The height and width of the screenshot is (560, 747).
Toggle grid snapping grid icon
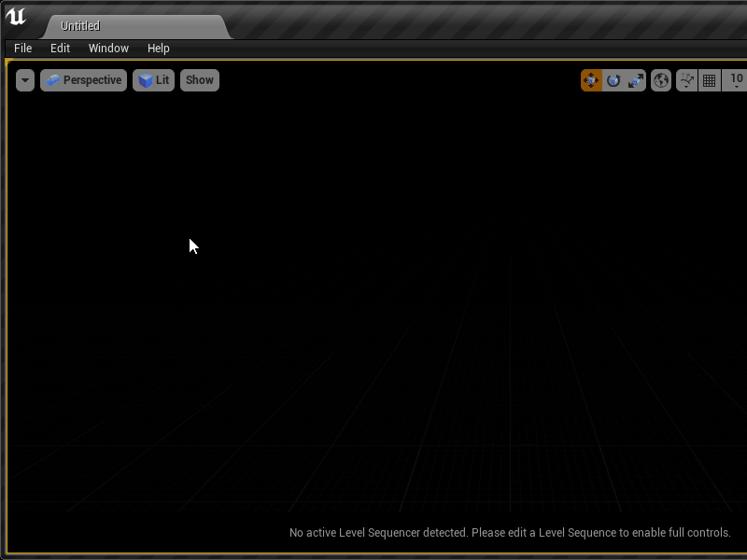pyautogui.click(x=710, y=80)
